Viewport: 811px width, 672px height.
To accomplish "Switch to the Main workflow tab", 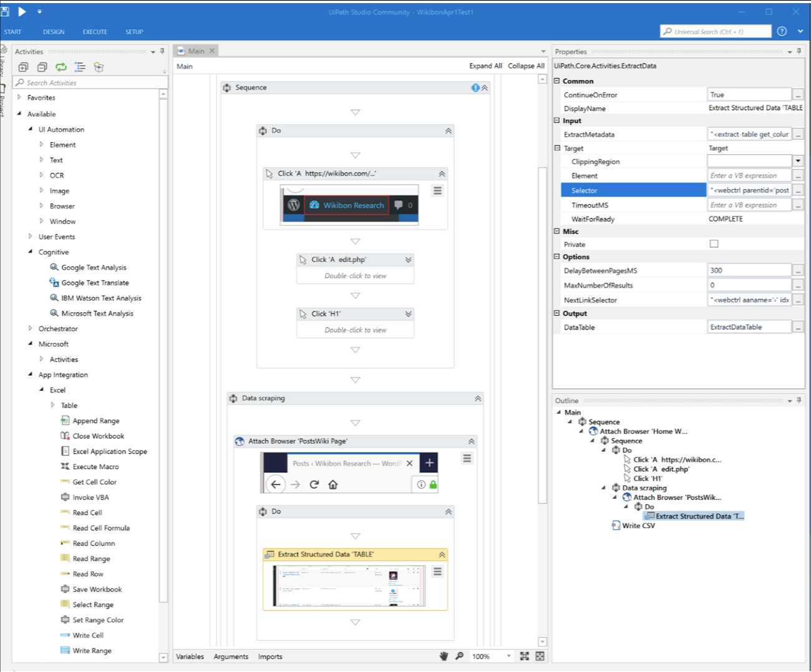I will pos(197,51).
